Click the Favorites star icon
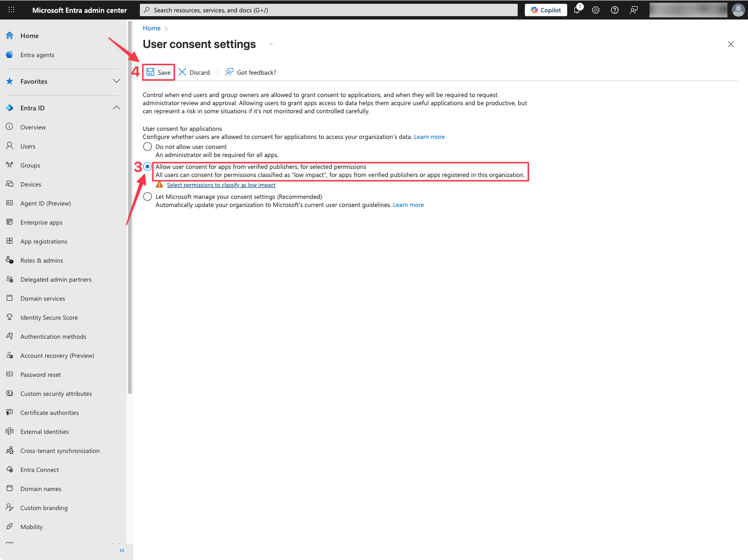748x560 pixels. pyautogui.click(x=10, y=81)
